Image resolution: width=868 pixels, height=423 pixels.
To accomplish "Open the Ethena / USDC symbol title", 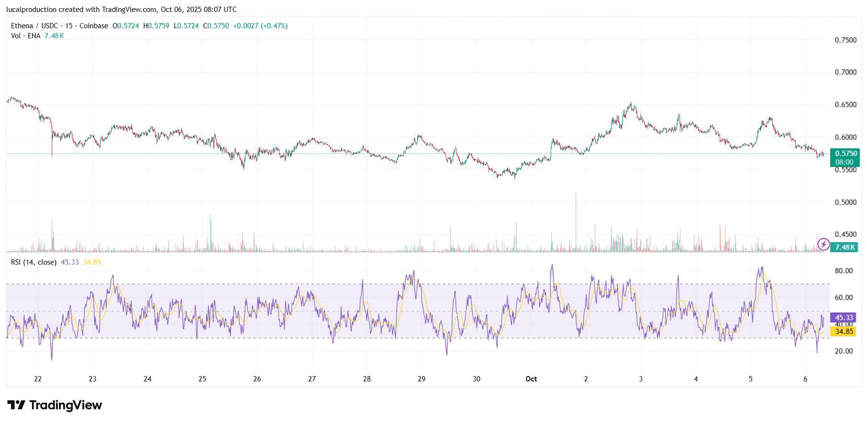I will click(x=34, y=26).
